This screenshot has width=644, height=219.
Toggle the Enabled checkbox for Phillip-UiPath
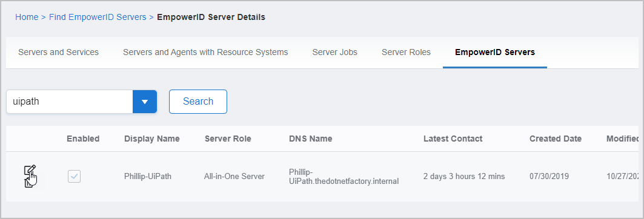tap(74, 177)
